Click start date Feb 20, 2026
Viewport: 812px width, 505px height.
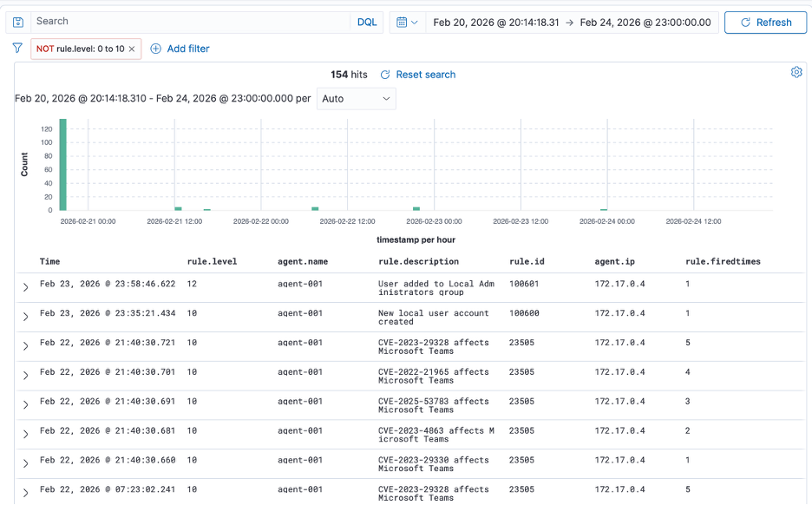point(496,23)
